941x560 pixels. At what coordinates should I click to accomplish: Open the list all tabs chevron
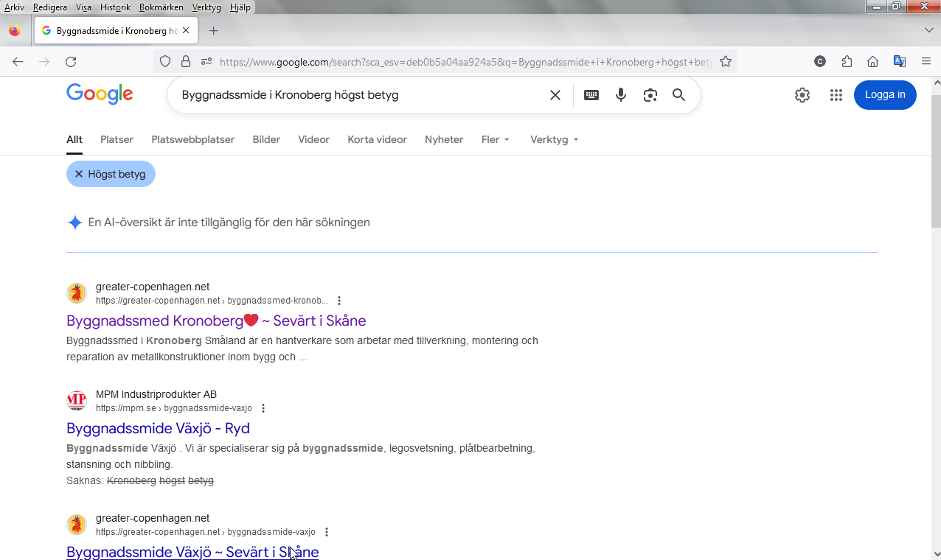(x=928, y=30)
